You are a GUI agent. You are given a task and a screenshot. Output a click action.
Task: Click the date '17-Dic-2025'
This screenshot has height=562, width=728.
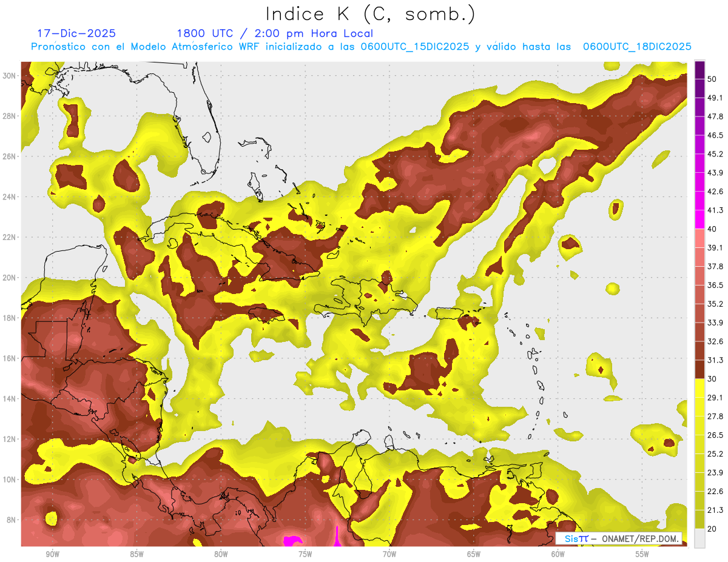[x=76, y=33]
